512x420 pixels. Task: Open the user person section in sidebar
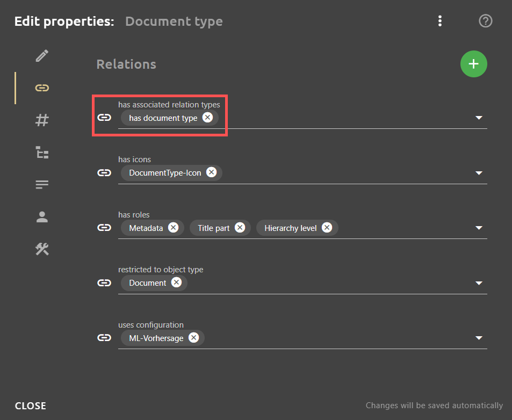(x=42, y=216)
